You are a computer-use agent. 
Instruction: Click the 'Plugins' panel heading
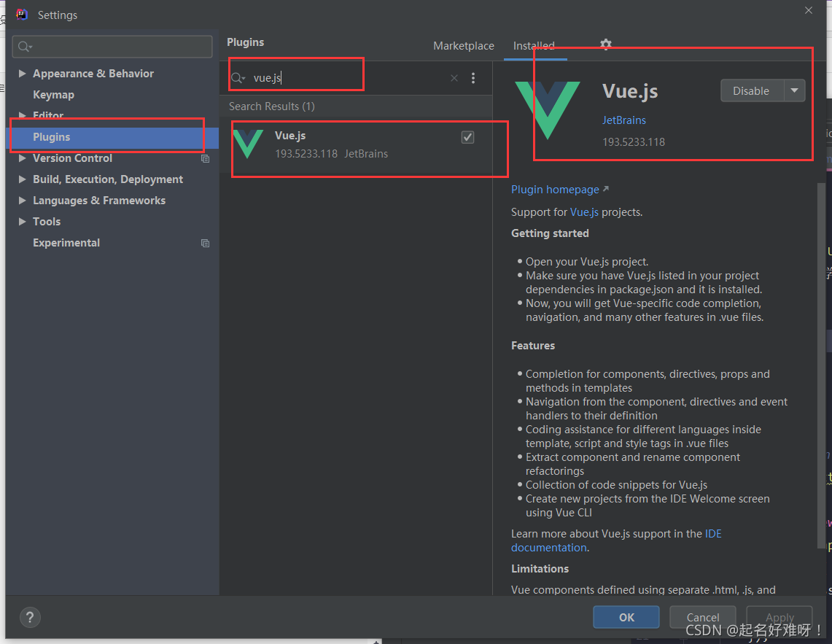coord(245,42)
